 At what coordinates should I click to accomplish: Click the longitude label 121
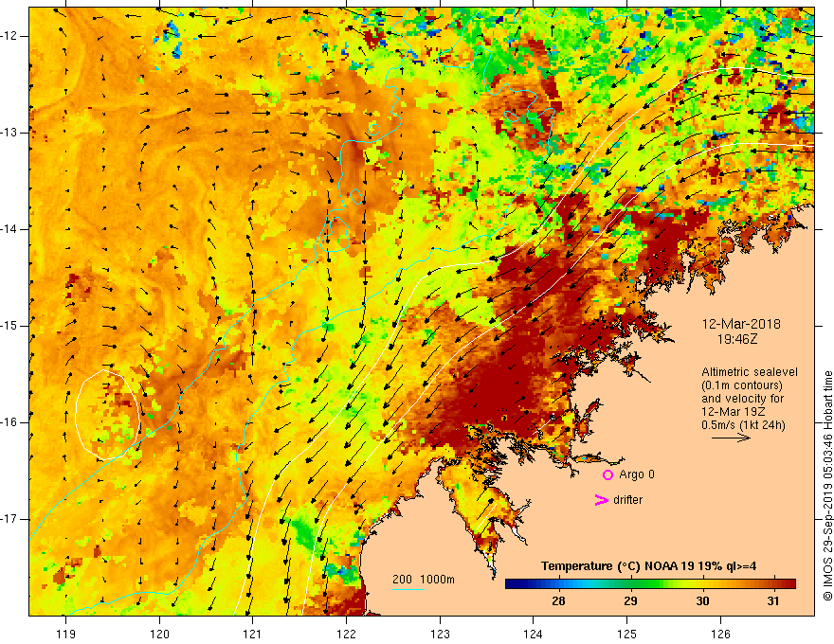coord(253,634)
